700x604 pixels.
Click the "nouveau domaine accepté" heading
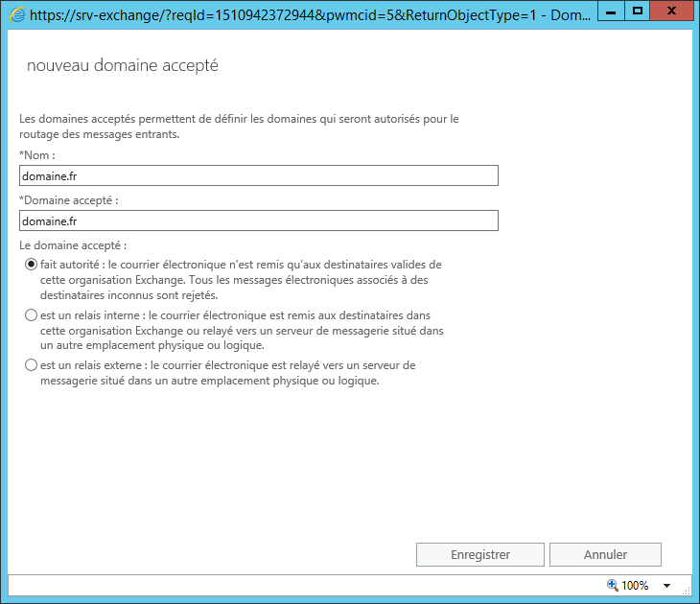coord(123,65)
